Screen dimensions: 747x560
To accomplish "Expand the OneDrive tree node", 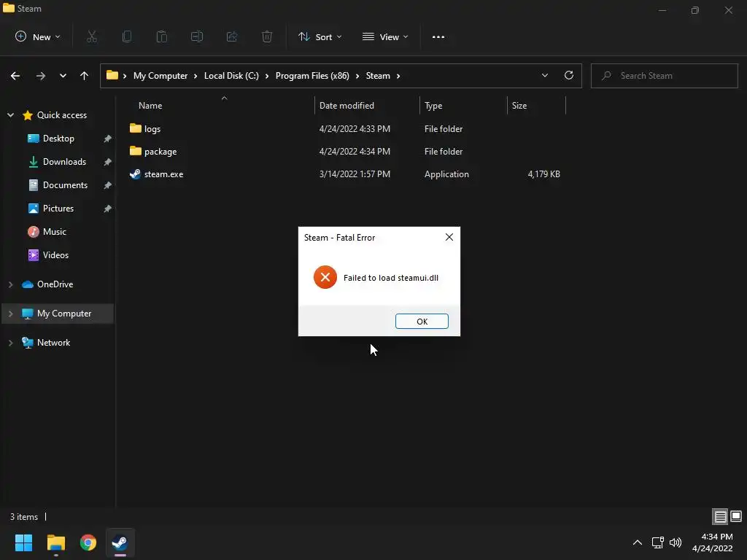I will tap(10, 284).
